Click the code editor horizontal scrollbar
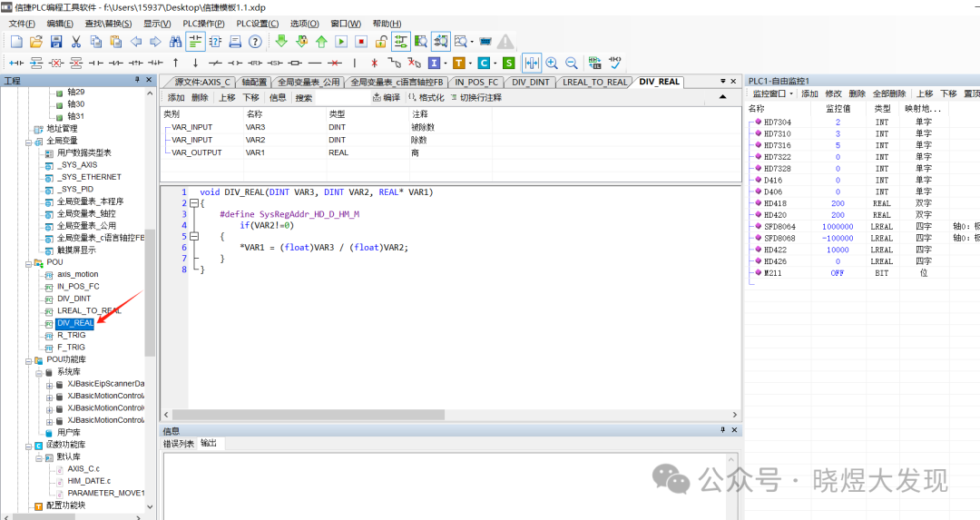 [x=309, y=415]
